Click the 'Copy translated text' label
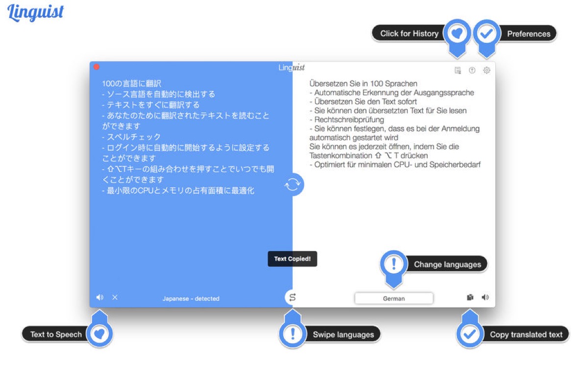The width and height of the screenshot is (588, 368). tap(526, 334)
